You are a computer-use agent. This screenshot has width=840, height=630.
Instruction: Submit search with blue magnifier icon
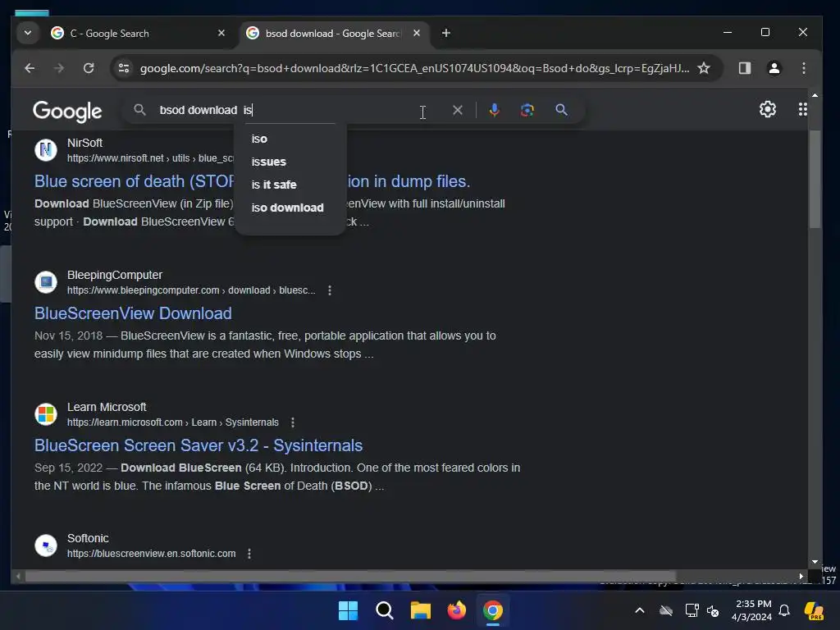tap(561, 110)
